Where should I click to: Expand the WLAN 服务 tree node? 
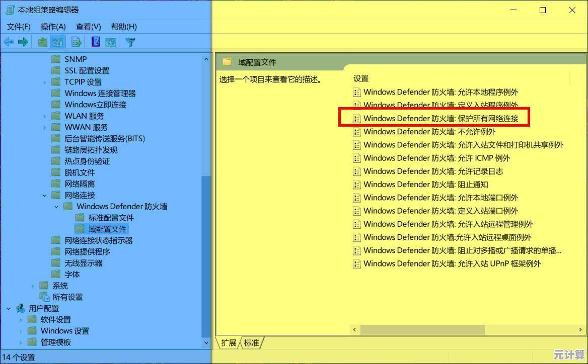(44, 116)
